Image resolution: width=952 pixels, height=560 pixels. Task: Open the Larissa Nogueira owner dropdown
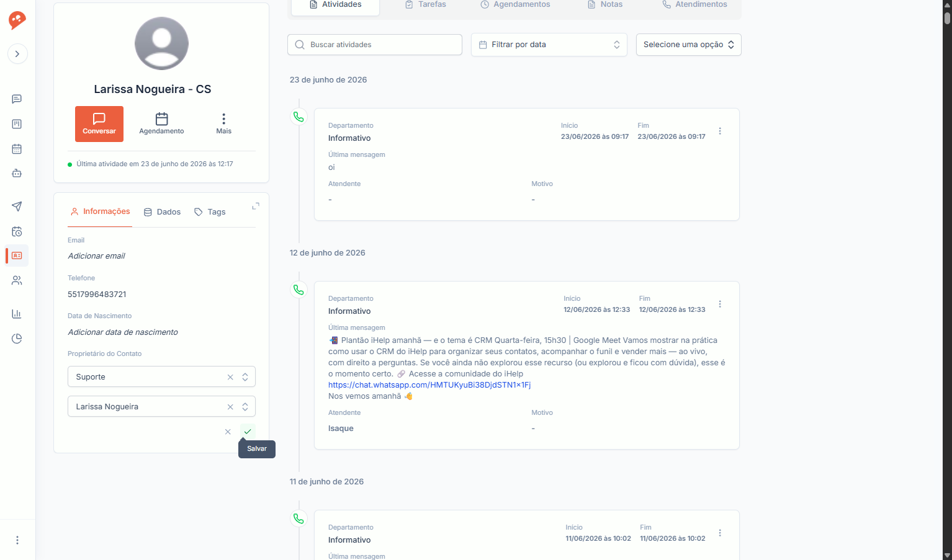tap(245, 407)
